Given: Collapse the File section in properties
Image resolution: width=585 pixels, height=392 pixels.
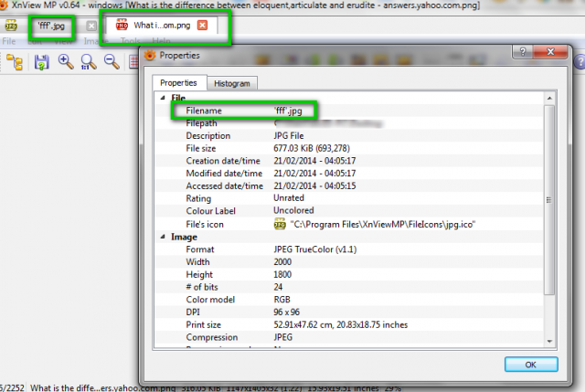Looking at the screenshot, I should (x=163, y=98).
